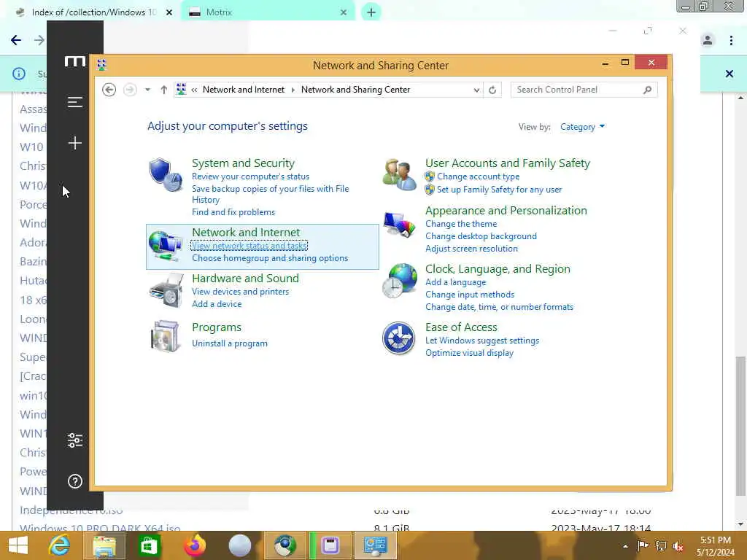
Task: Close the Index of collection tab
Action: [x=169, y=12]
